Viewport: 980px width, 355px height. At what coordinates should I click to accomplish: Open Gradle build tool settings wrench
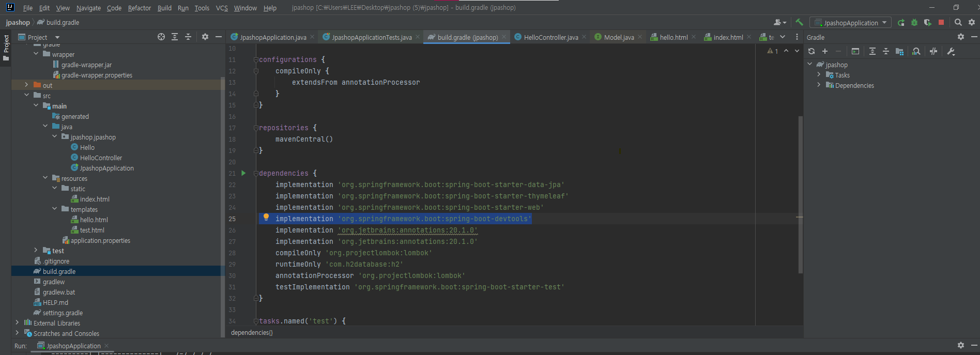[951, 51]
